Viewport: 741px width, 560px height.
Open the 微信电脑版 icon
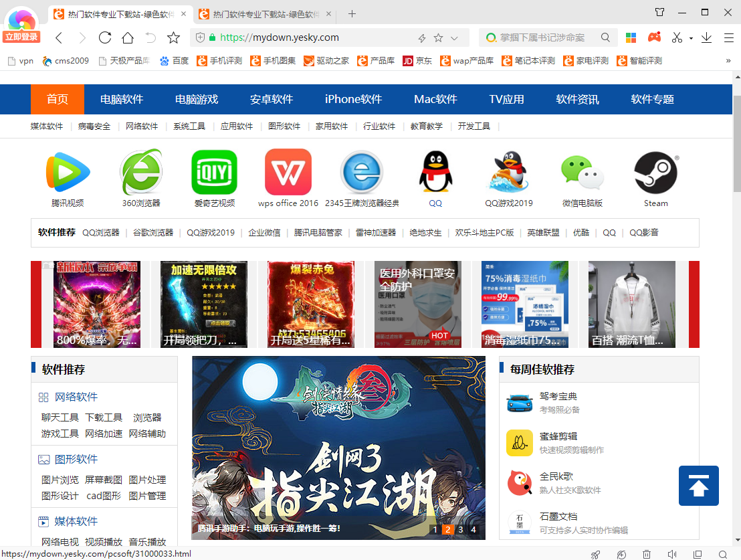[583, 172]
